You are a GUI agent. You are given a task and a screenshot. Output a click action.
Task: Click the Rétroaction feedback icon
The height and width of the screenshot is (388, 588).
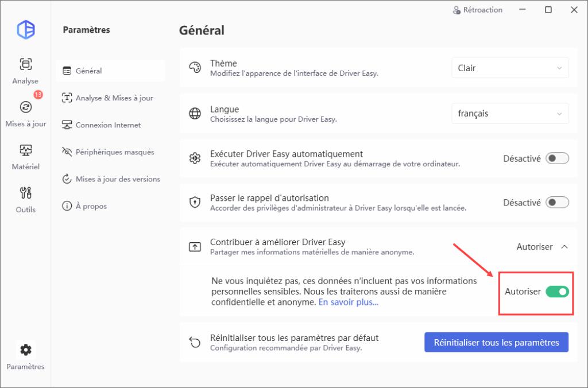457,10
